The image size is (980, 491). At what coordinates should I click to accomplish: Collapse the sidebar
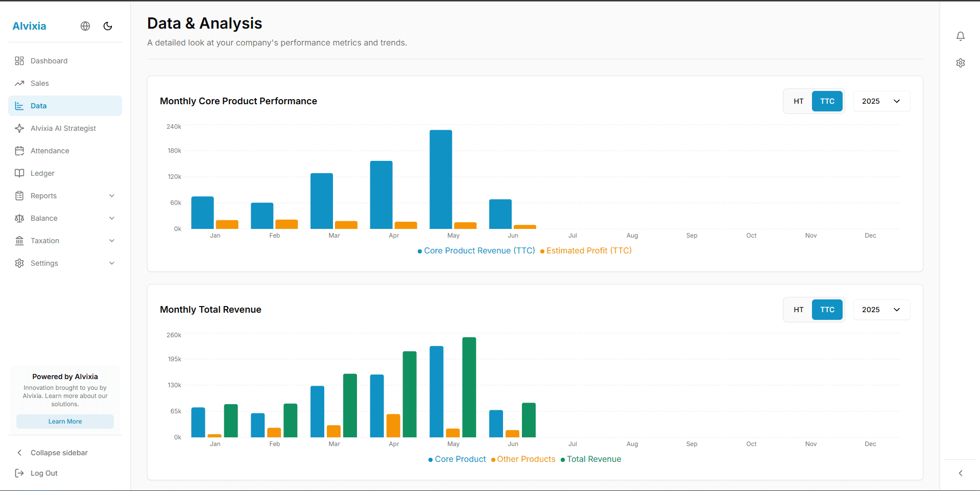pos(59,453)
